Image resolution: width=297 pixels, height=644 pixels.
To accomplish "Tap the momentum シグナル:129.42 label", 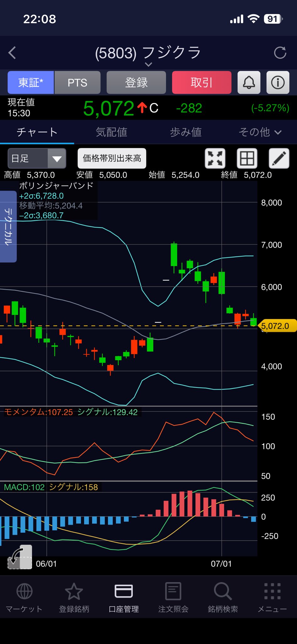I will coord(107,412).
